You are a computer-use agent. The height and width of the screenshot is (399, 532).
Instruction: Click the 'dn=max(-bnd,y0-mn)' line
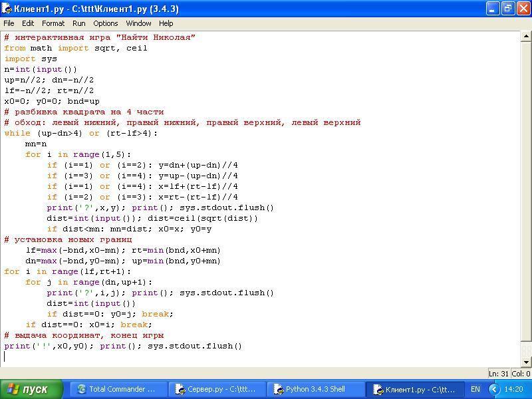point(123,261)
